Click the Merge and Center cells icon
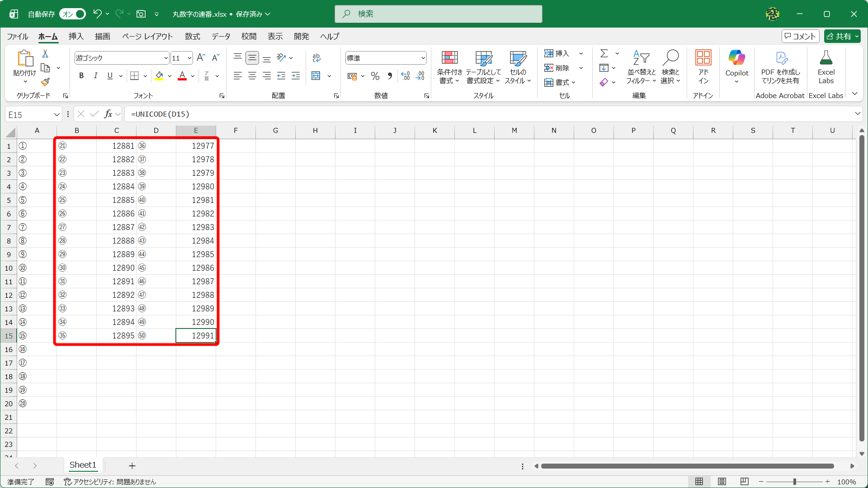This screenshot has height=488, width=868. [x=316, y=76]
